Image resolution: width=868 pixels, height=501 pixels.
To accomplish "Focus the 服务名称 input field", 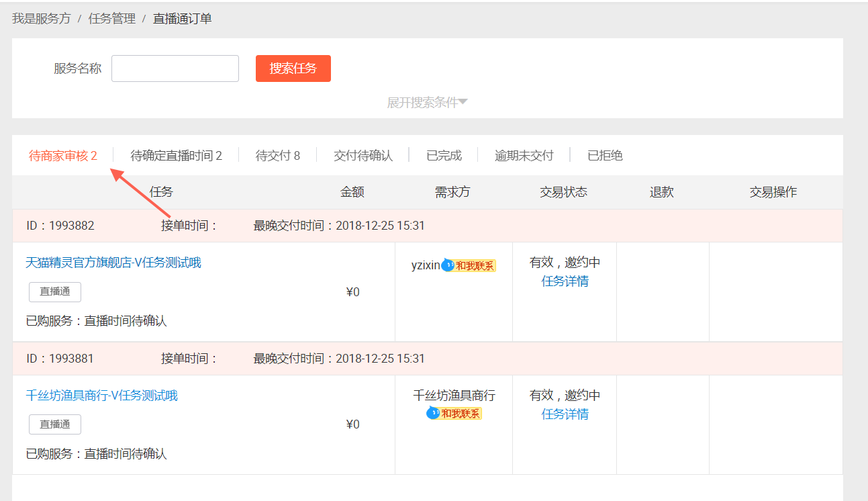I will pos(175,69).
